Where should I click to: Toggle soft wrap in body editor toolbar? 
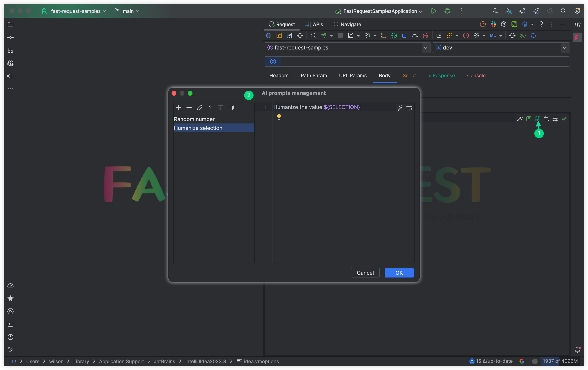(x=555, y=118)
